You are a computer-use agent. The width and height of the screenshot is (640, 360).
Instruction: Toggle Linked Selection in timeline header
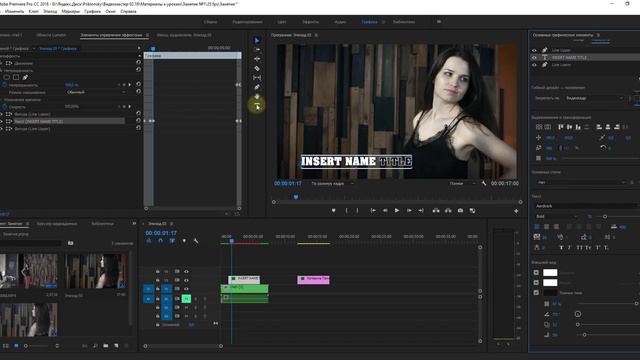172,241
